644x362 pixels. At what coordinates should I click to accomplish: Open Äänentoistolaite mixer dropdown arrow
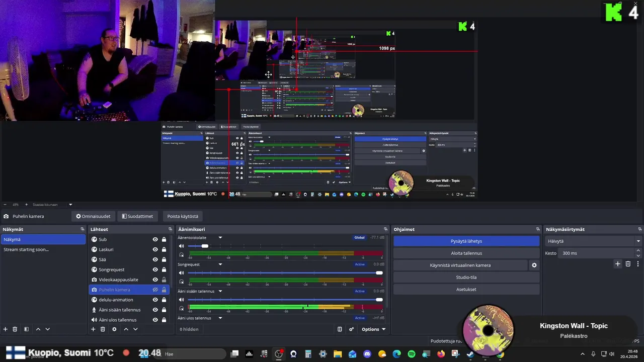[220, 237]
